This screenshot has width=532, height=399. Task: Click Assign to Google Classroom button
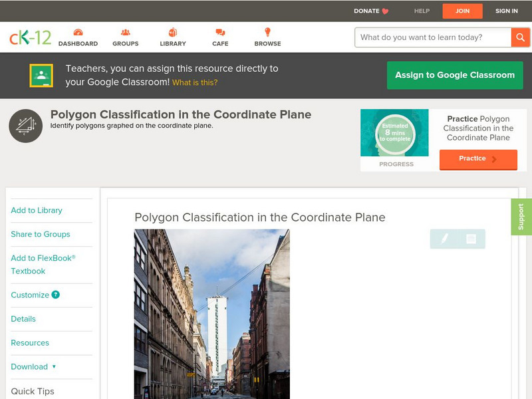455,75
